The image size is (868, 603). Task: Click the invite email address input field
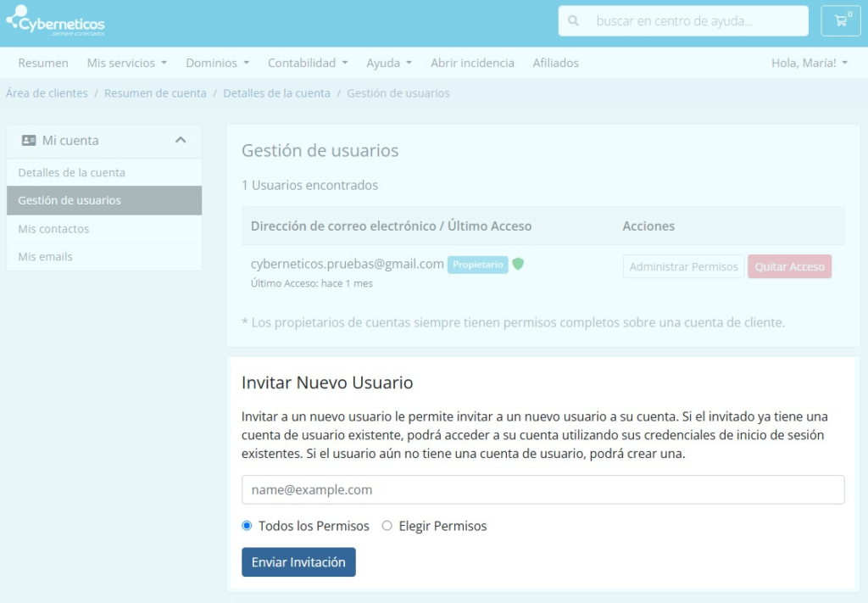pos(542,489)
